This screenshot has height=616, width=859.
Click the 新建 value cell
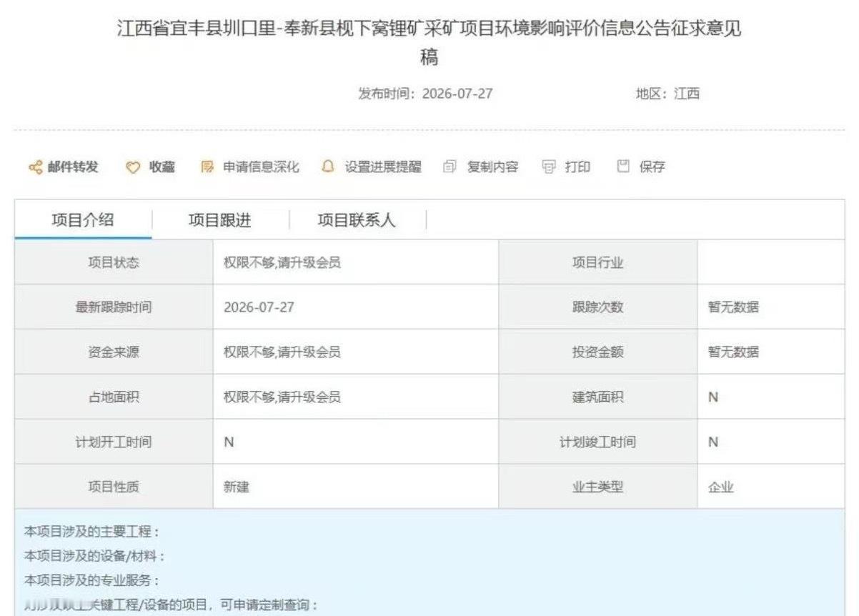pos(356,487)
